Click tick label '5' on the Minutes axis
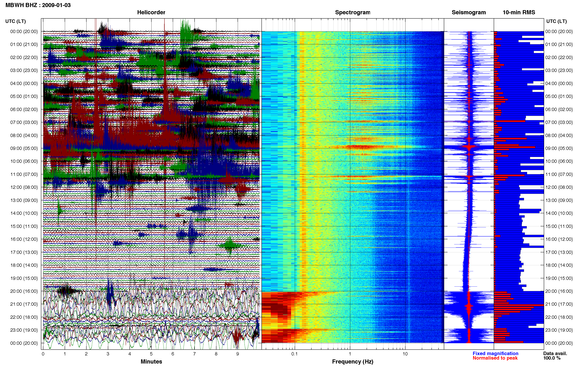 pos(151,354)
